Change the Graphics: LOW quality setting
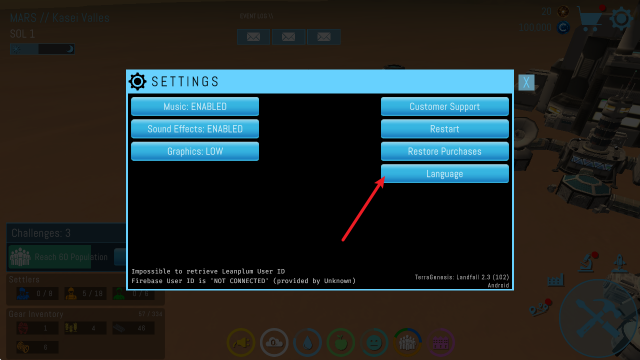The width and height of the screenshot is (640, 360). [x=195, y=151]
